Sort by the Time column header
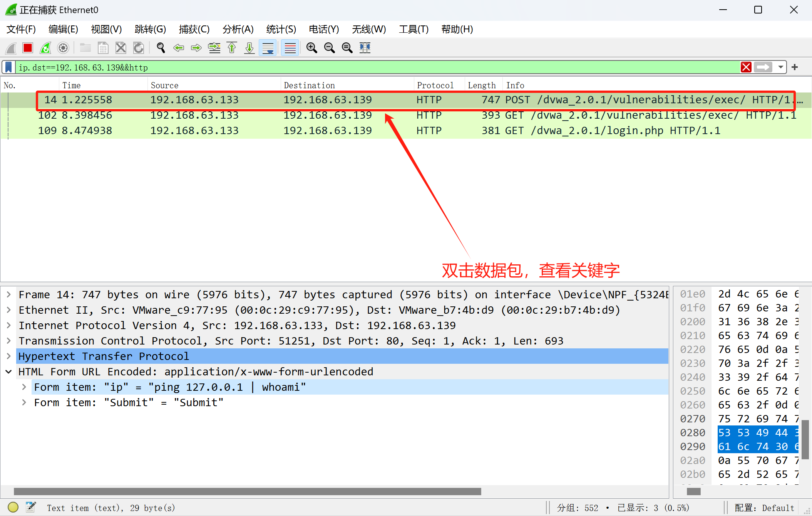 (x=103, y=85)
